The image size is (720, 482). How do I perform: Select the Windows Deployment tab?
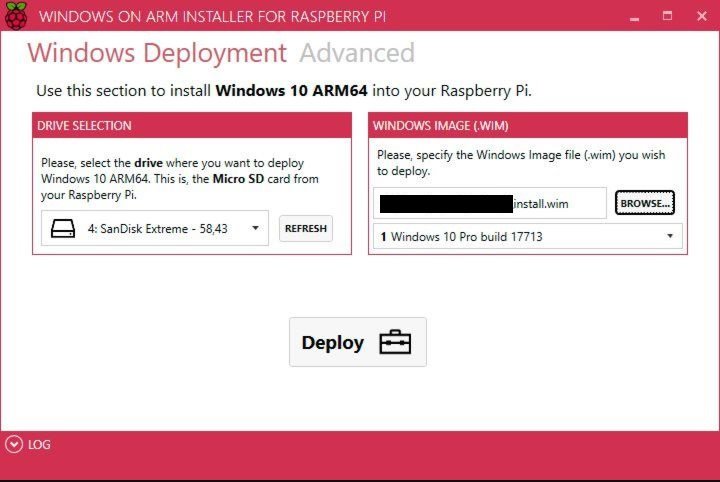(x=157, y=54)
